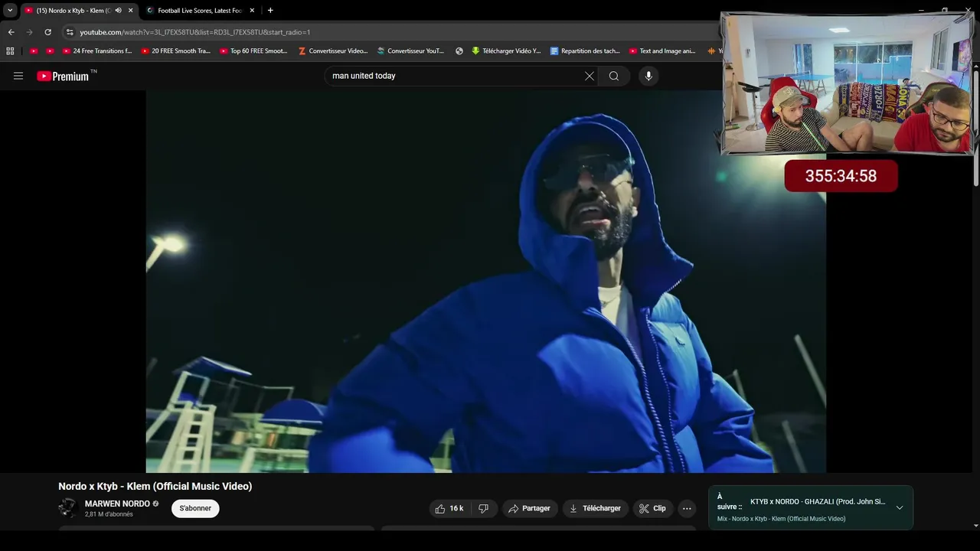Open Télécharger Vidéo Y... bookmark
This screenshot has width=980, height=551.
pos(506,51)
